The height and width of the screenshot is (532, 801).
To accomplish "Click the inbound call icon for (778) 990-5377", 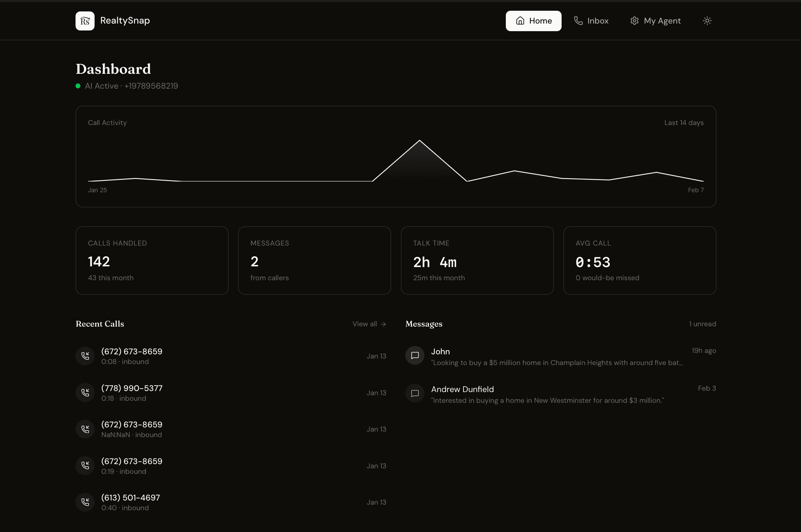I will pyautogui.click(x=85, y=392).
